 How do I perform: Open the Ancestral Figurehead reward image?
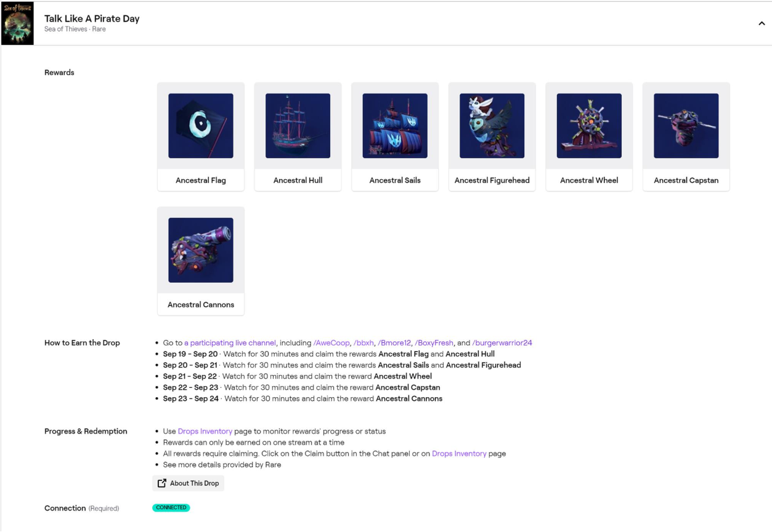point(492,126)
